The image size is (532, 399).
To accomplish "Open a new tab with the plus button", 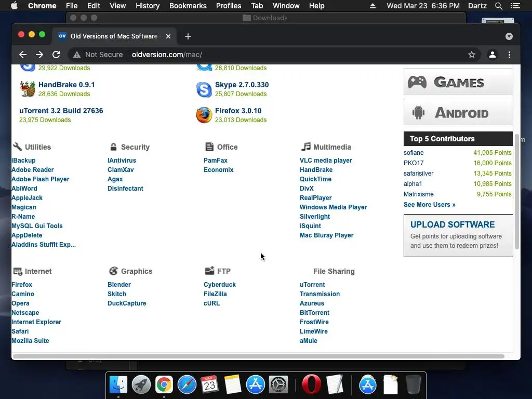I will 188,36.
